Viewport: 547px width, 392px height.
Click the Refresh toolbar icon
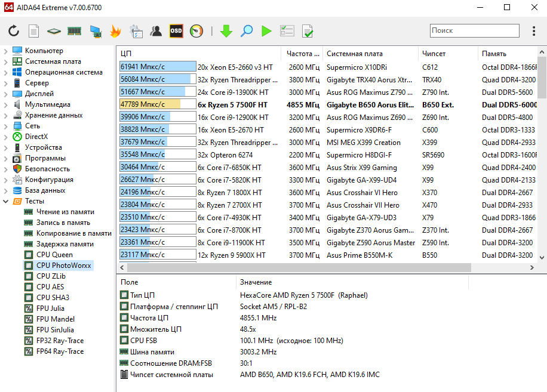pos(14,31)
